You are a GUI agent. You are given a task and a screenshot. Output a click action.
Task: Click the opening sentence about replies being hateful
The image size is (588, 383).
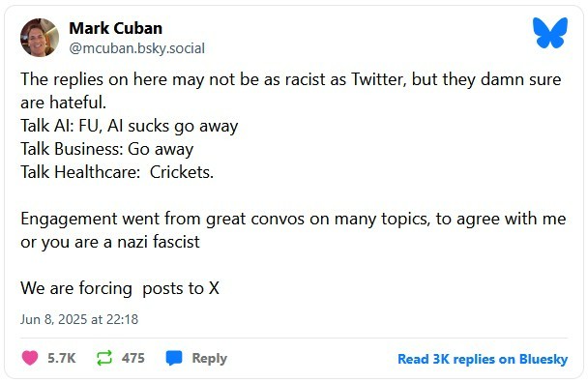coord(291,91)
